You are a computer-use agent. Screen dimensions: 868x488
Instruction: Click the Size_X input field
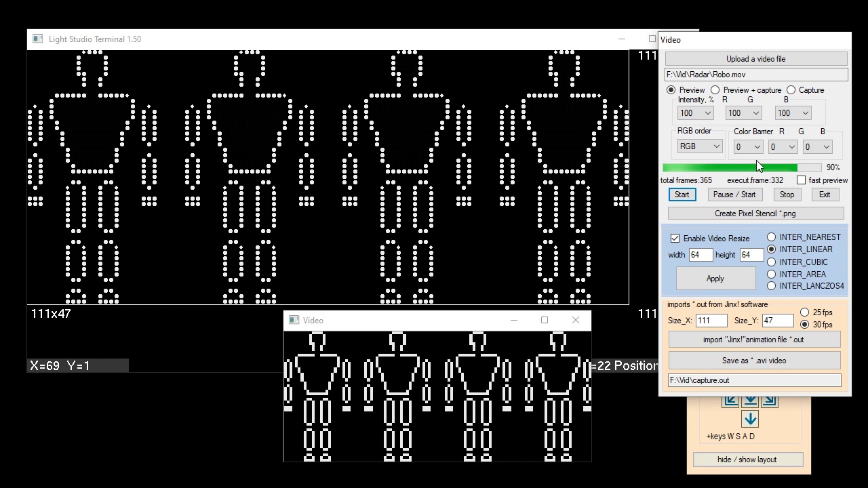(711, 321)
